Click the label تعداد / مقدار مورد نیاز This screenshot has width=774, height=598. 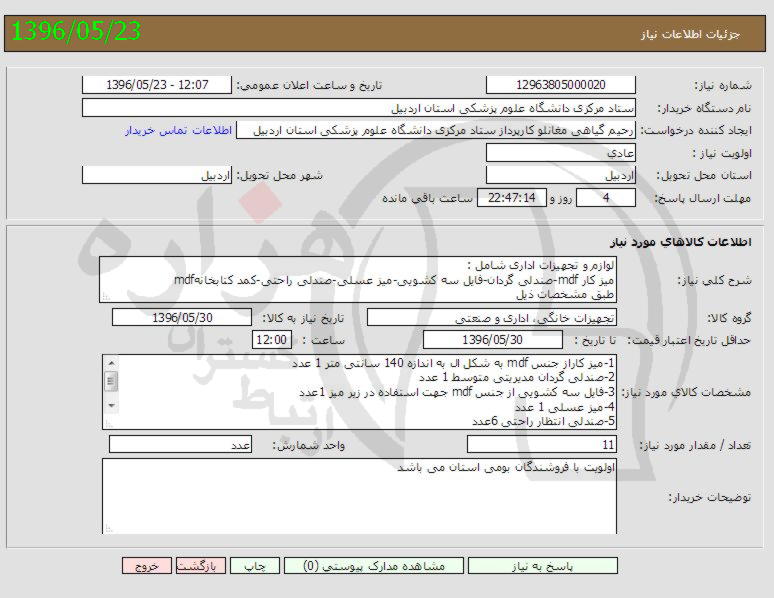[x=696, y=445]
